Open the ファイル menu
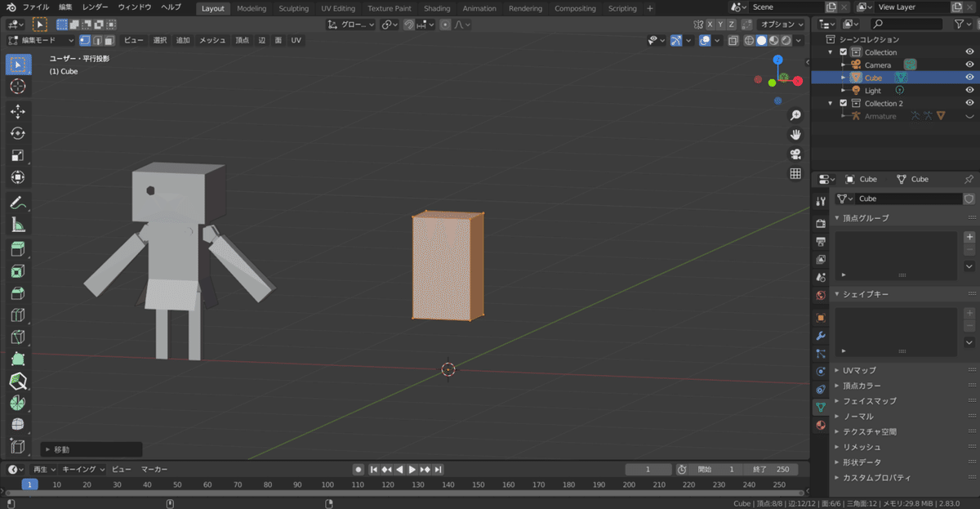The height and width of the screenshot is (509, 980). tap(35, 7)
